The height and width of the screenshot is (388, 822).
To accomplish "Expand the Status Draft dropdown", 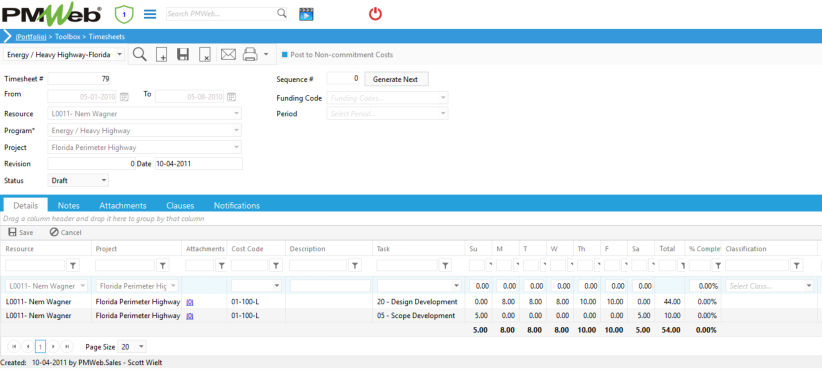I will [x=79, y=180].
